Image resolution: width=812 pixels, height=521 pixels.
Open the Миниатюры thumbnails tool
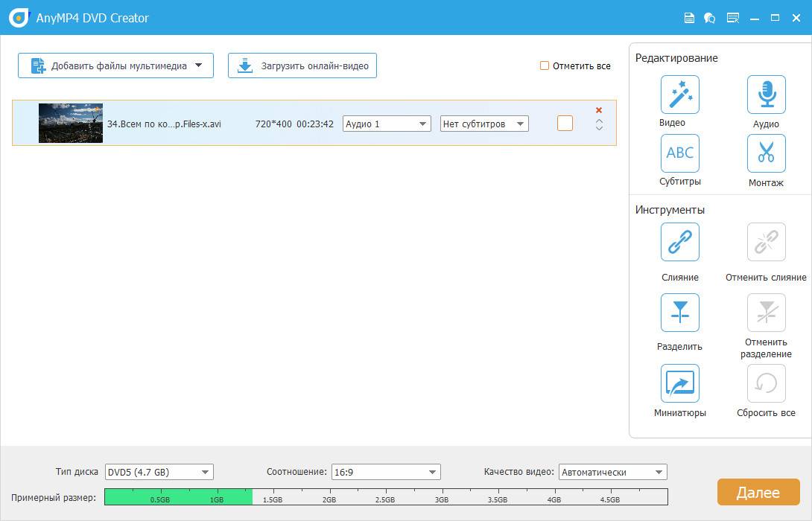(x=679, y=383)
